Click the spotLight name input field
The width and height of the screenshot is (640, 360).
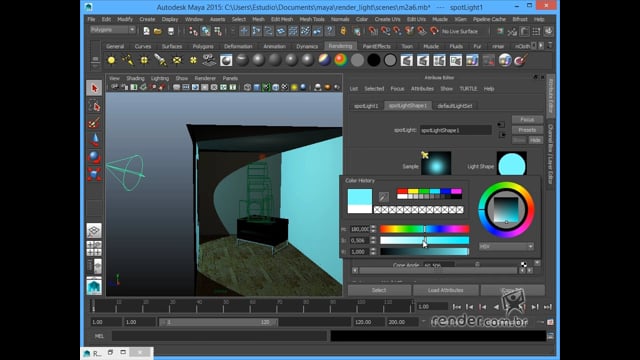456,130
